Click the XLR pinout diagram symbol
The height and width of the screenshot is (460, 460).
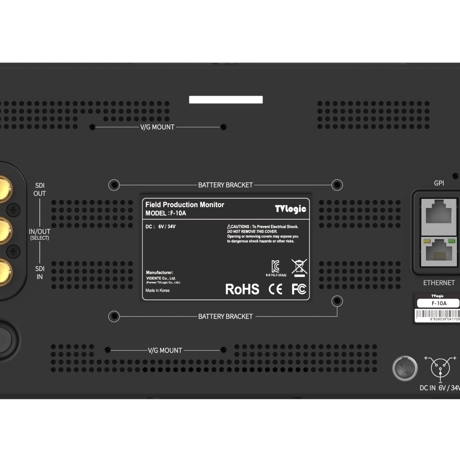click(x=440, y=369)
